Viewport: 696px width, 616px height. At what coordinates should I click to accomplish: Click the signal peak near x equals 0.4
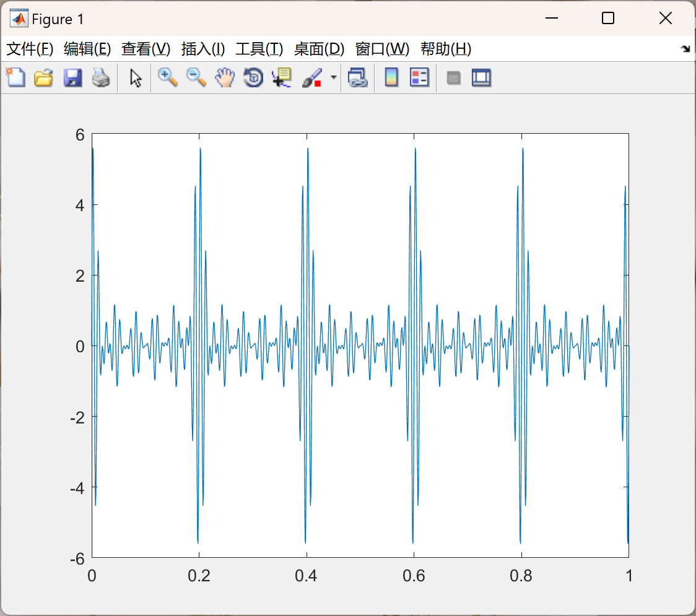pyautogui.click(x=308, y=149)
